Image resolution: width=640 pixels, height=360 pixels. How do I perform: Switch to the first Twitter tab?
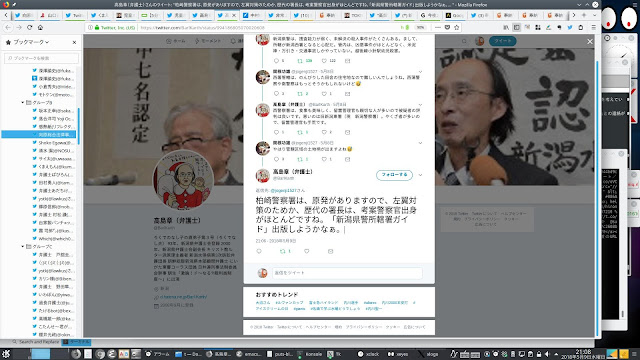coord(23,15)
